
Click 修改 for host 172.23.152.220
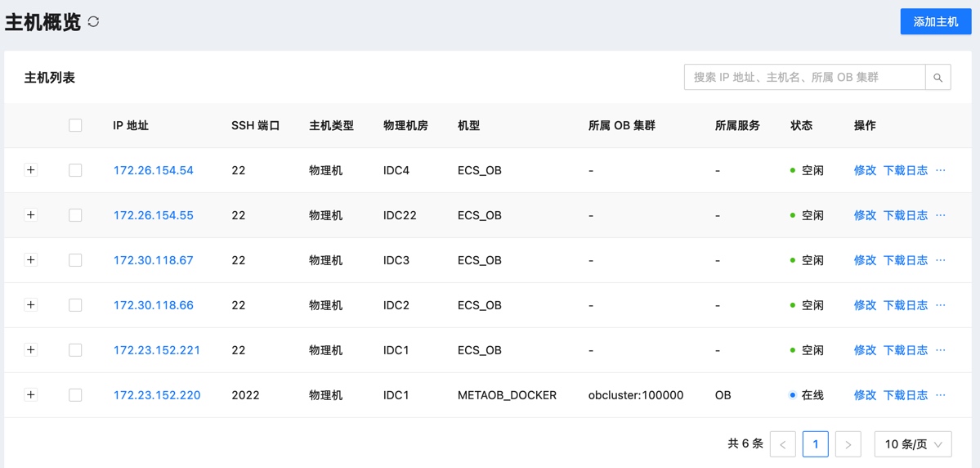pos(865,395)
